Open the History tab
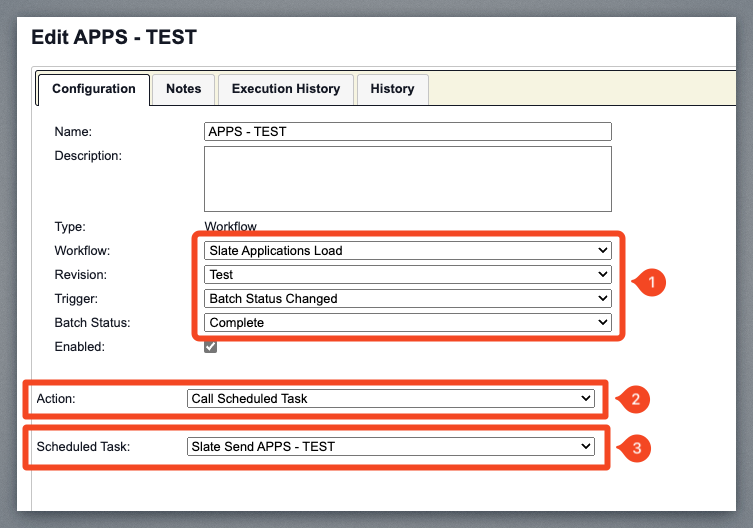This screenshot has width=753, height=528. coord(392,89)
